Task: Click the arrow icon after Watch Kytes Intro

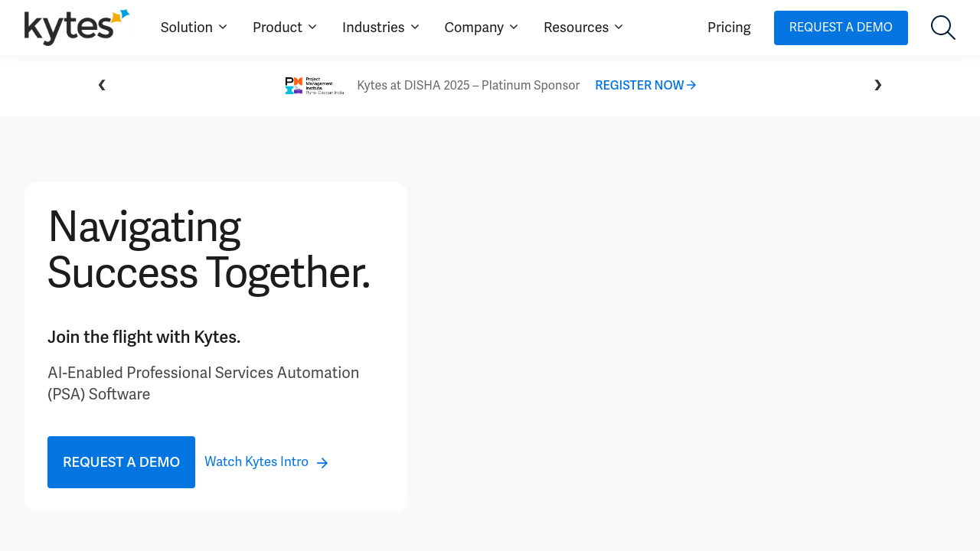Action: (x=322, y=463)
